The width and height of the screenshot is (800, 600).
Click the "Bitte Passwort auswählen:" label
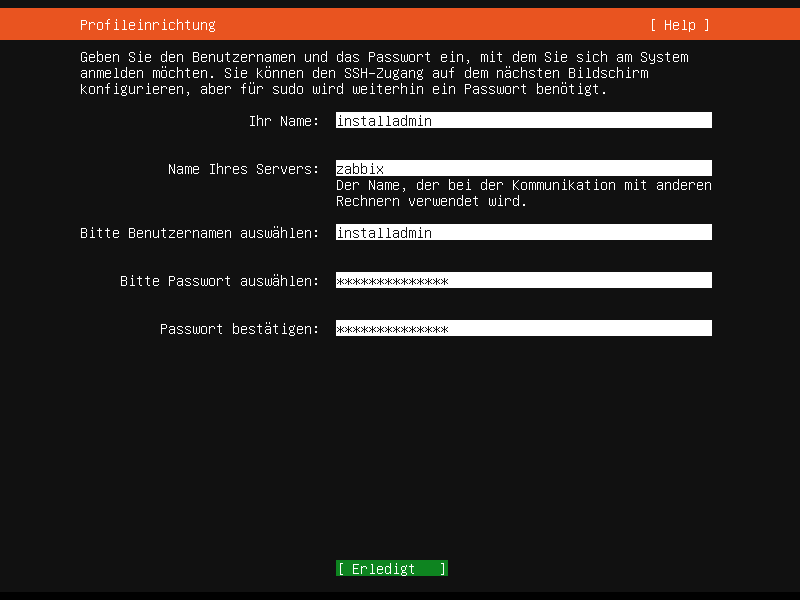coord(219,281)
